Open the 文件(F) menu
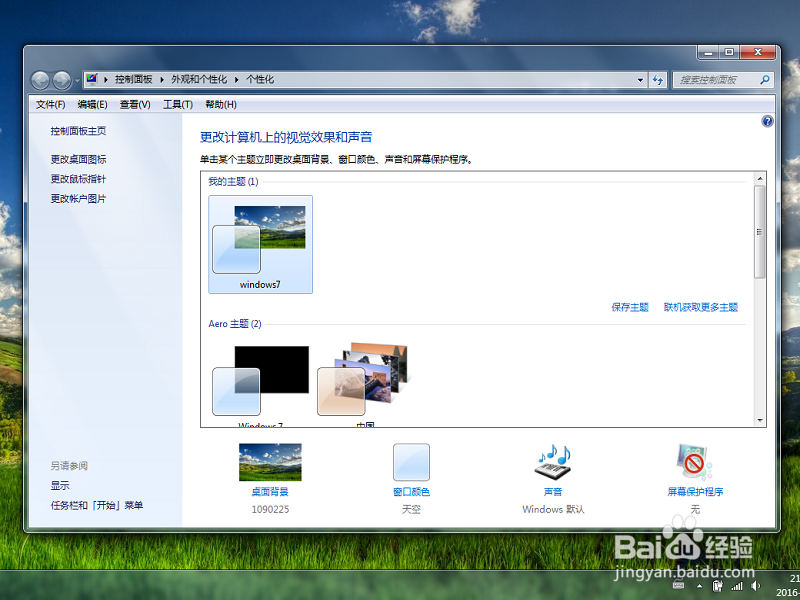Viewport: 800px width, 600px height. pos(51,105)
